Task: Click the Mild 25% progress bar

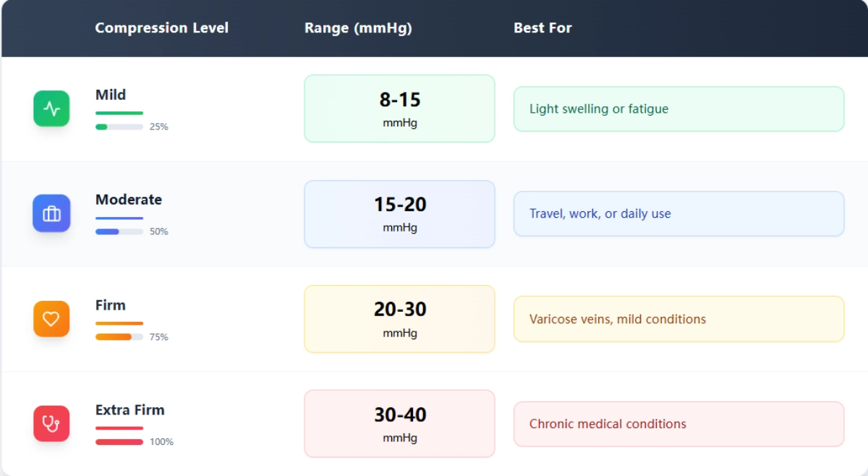Action: click(119, 127)
